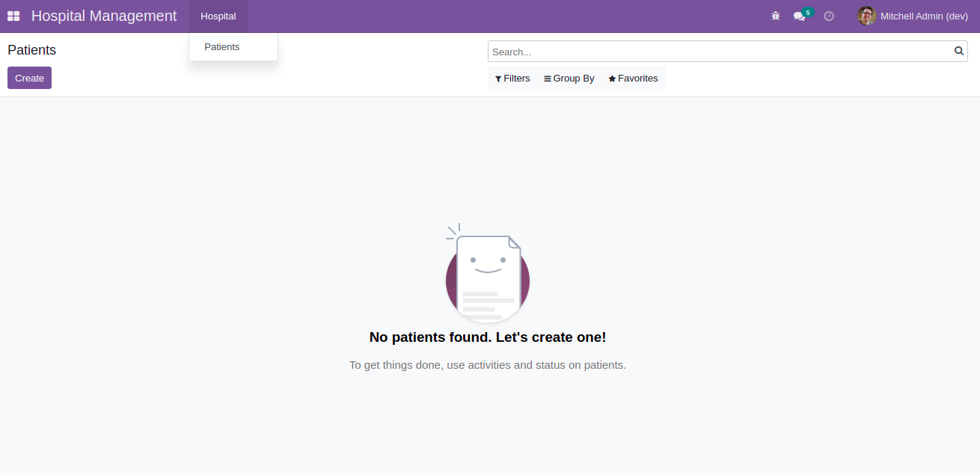
Task: Open the Hospital top menu
Action: pyautogui.click(x=218, y=16)
